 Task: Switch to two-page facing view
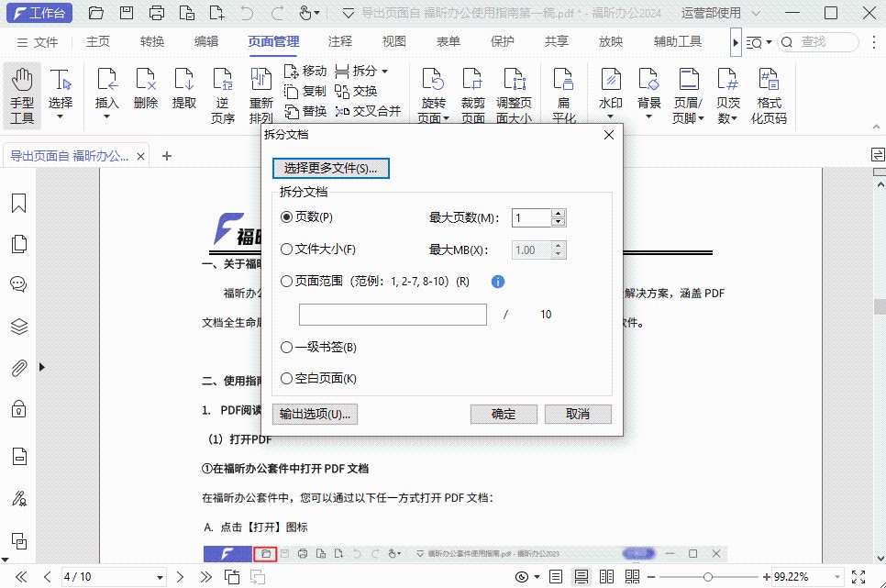(607, 577)
